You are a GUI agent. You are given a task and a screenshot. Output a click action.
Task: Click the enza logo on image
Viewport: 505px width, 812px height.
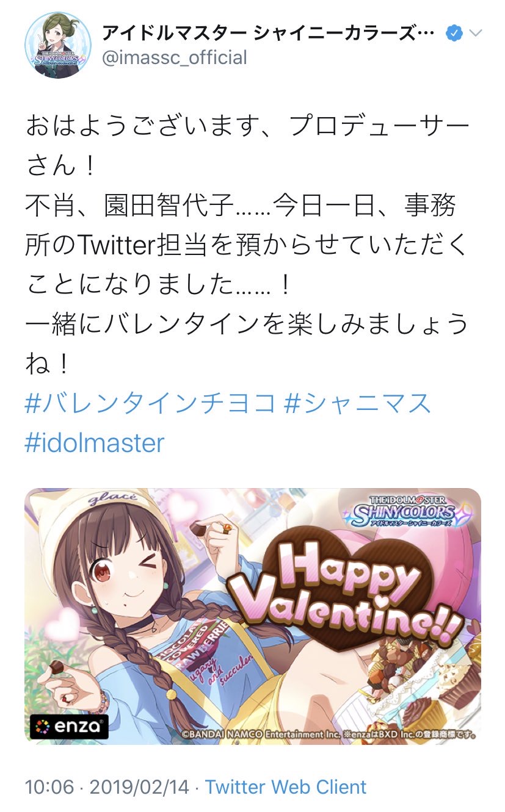point(70,727)
